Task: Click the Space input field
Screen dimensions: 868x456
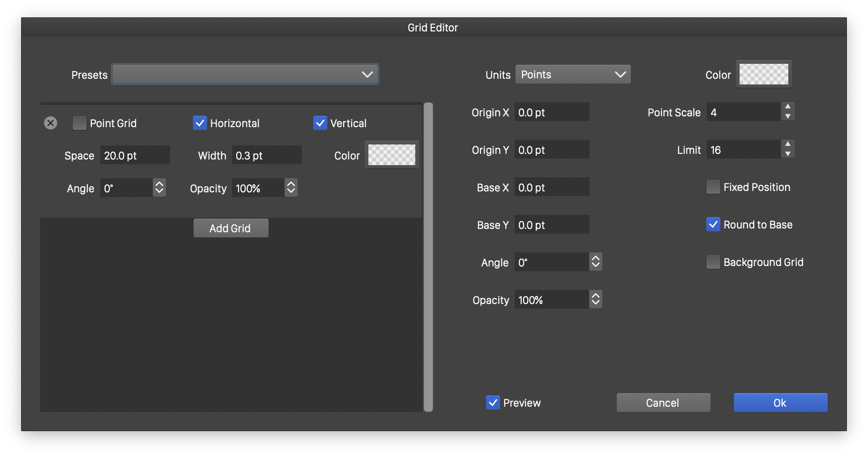Action: coord(135,155)
